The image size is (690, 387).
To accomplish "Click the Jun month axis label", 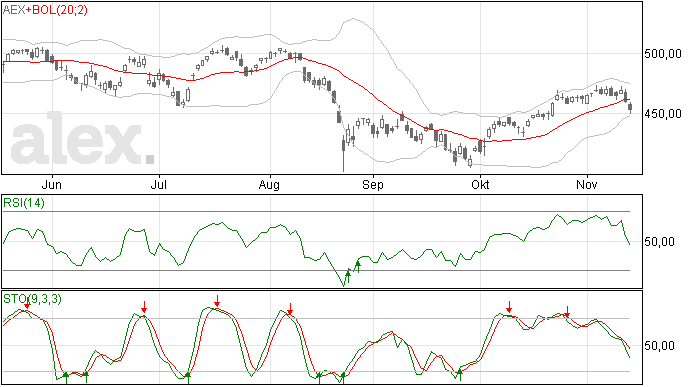I will click(x=51, y=184).
